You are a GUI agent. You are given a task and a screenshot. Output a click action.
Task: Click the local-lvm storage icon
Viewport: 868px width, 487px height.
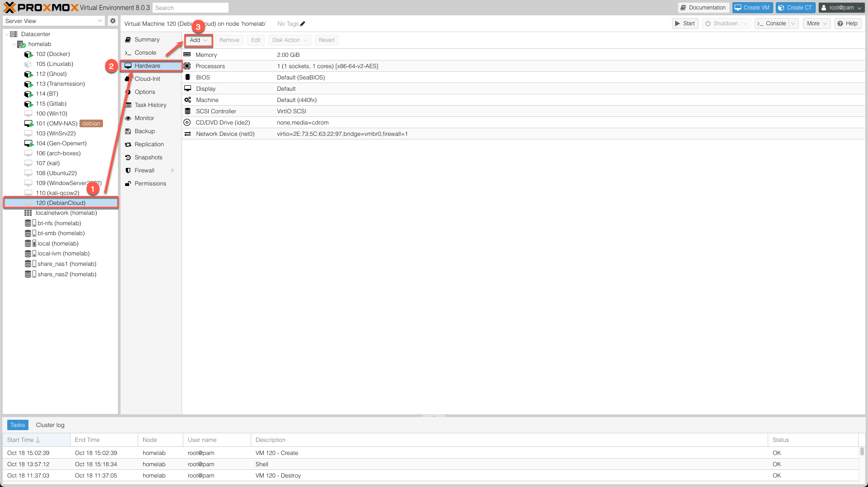pyautogui.click(x=30, y=253)
